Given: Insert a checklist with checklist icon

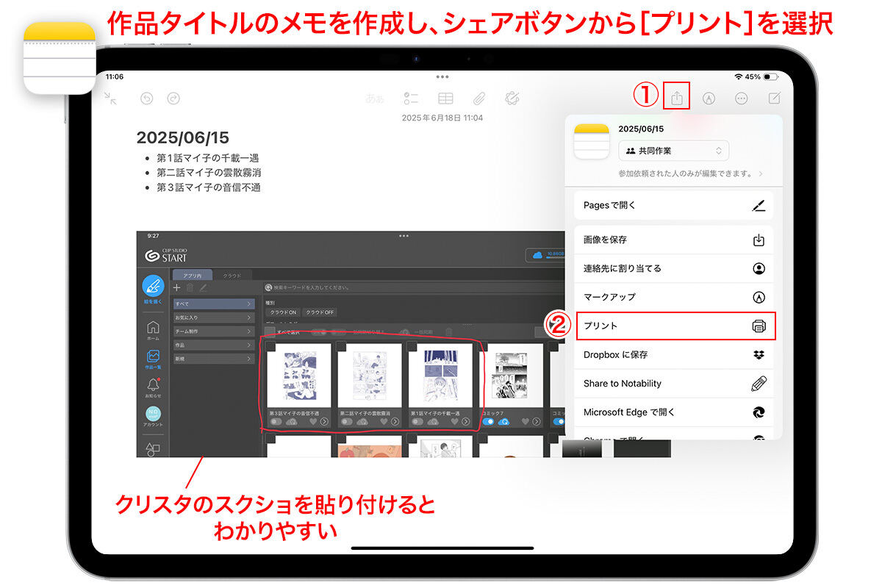Looking at the screenshot, I should (411, 98).
